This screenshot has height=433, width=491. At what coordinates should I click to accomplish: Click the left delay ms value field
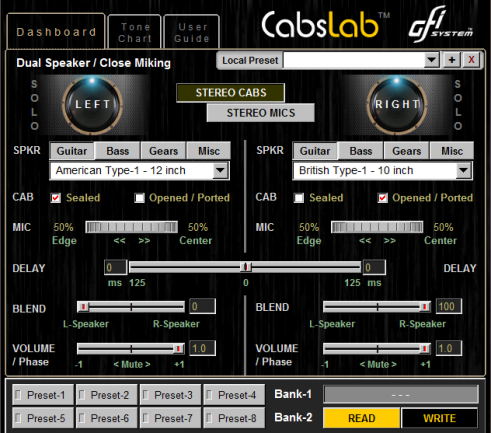(115, 267)
